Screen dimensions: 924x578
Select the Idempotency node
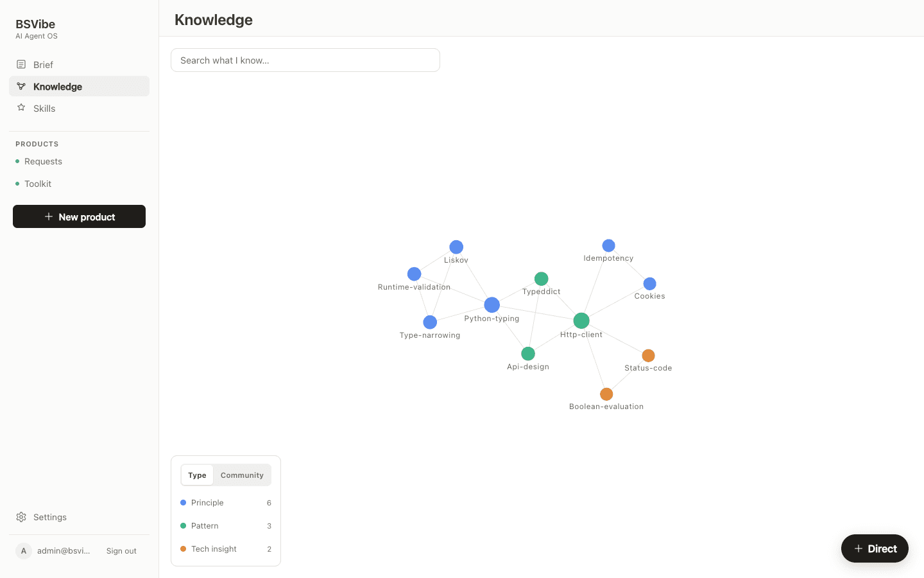coord(609,245)
